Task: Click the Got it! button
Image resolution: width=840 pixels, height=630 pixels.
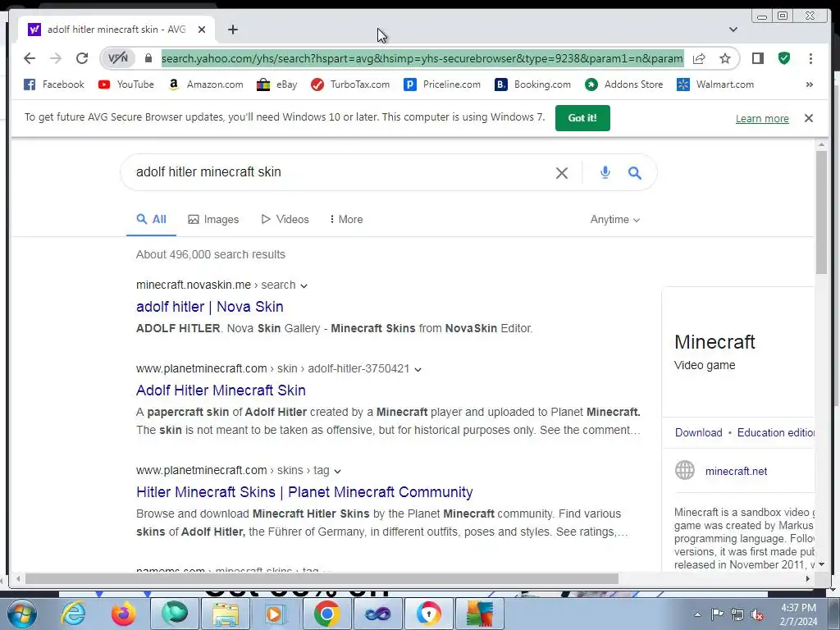Action: (582, 118)
